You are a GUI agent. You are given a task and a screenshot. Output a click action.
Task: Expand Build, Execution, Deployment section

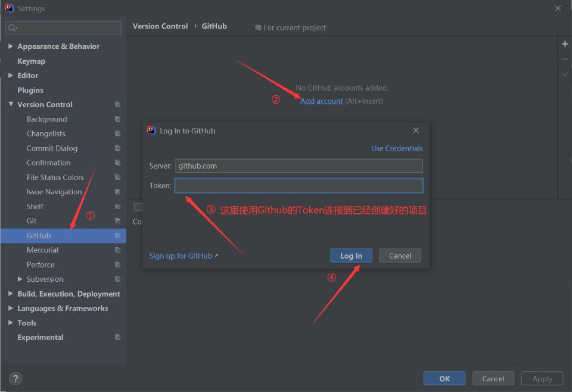11,294
